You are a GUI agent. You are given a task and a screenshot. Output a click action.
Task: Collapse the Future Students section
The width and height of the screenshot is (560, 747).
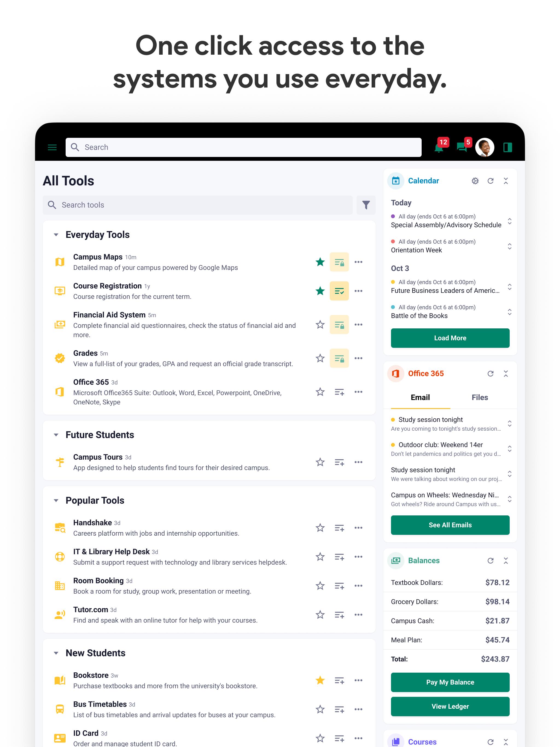56,435
